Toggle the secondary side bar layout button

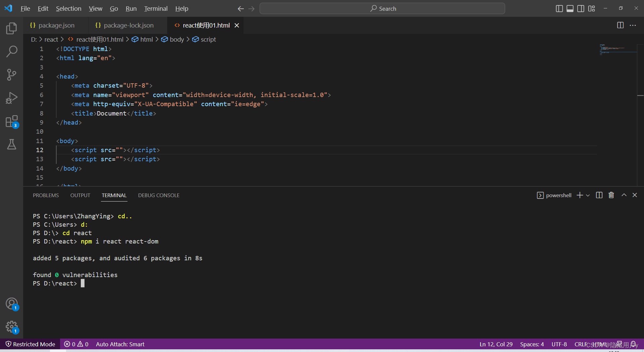[581, 8]
